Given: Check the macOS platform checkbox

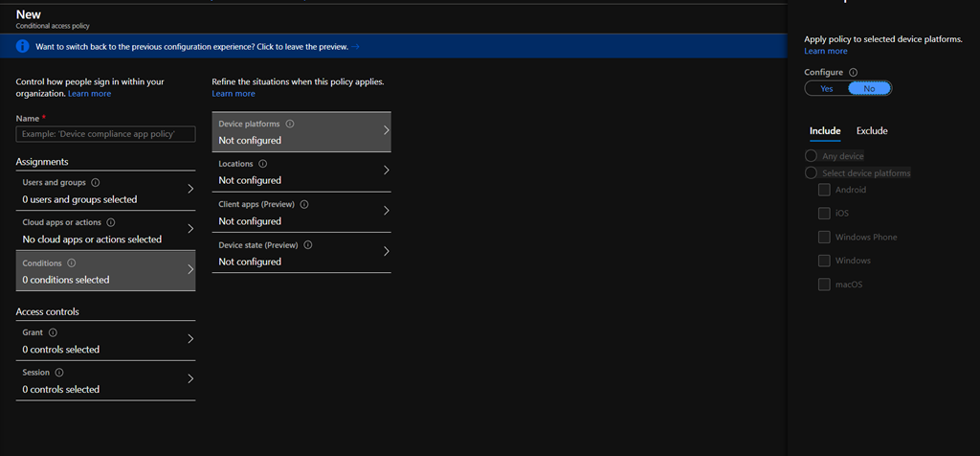Looking at the screenshot, I should [824, 284].
